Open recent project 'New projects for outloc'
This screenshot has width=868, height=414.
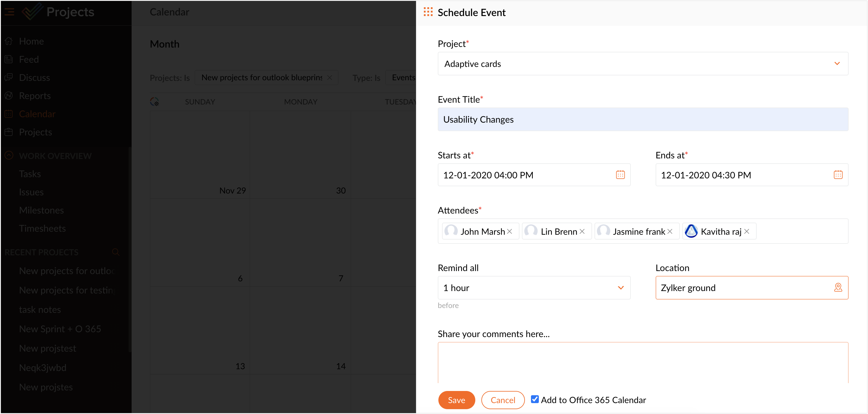67,271
